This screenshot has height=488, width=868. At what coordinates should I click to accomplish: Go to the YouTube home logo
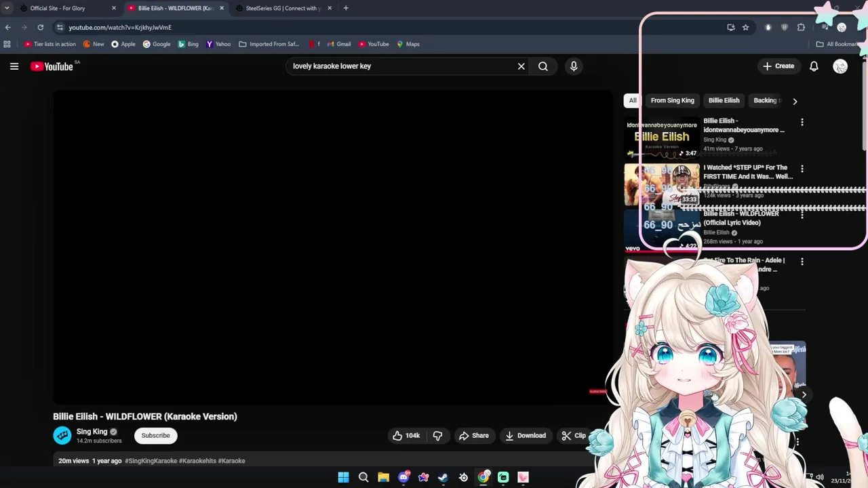pos(52,66)
